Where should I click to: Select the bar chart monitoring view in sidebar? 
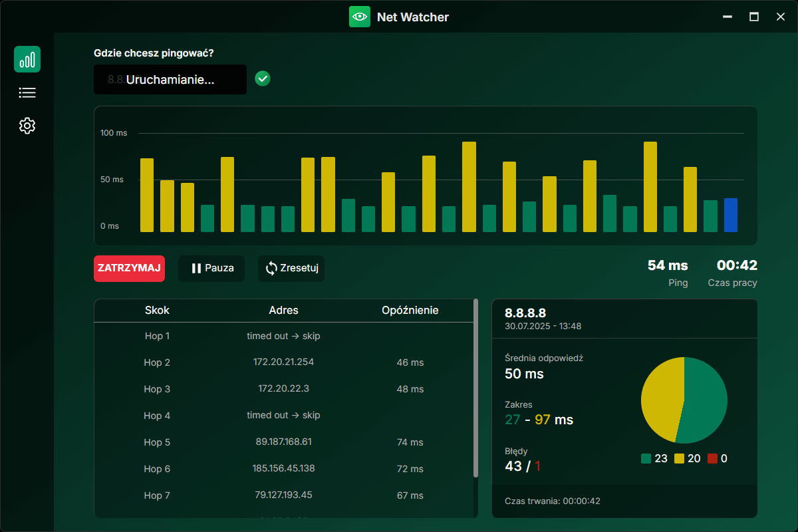point(27,59)
